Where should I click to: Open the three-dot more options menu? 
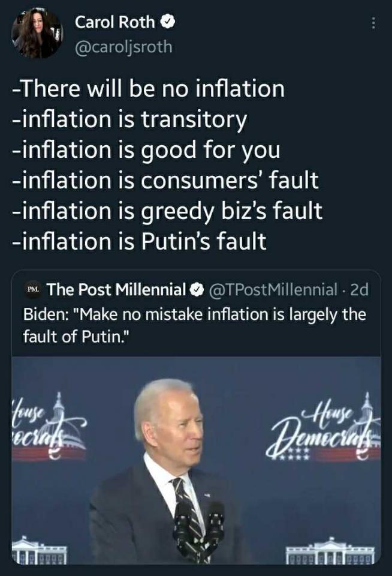374,23
